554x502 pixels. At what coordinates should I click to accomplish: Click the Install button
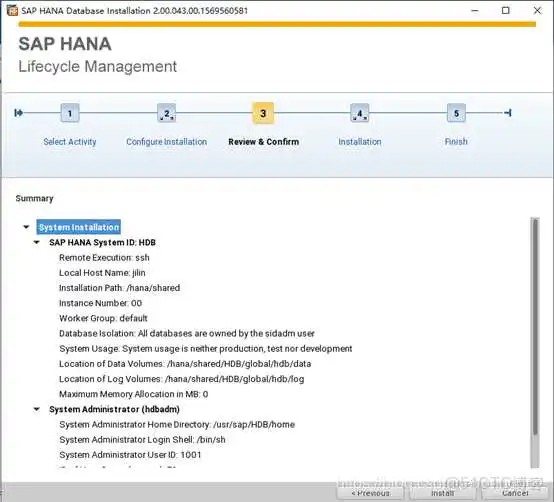coord(443,493)
